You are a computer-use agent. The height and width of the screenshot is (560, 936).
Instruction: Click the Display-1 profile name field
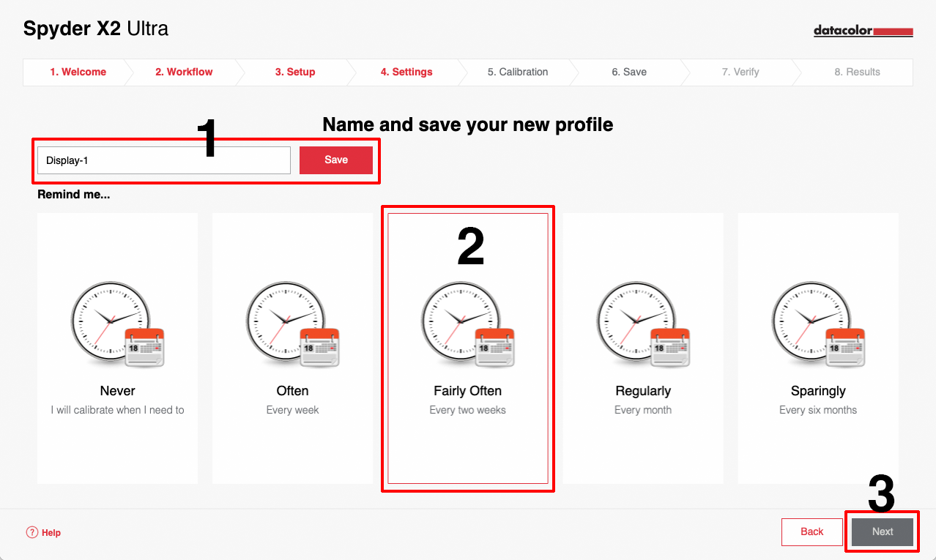click(164, 160)
